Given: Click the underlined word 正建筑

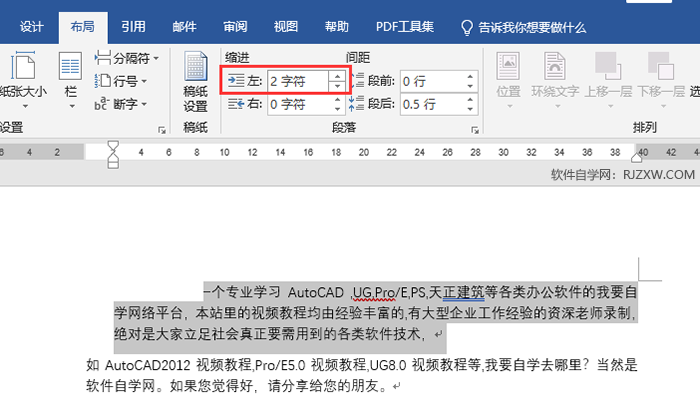Looking at the screenshot, I should click(463, 293).
